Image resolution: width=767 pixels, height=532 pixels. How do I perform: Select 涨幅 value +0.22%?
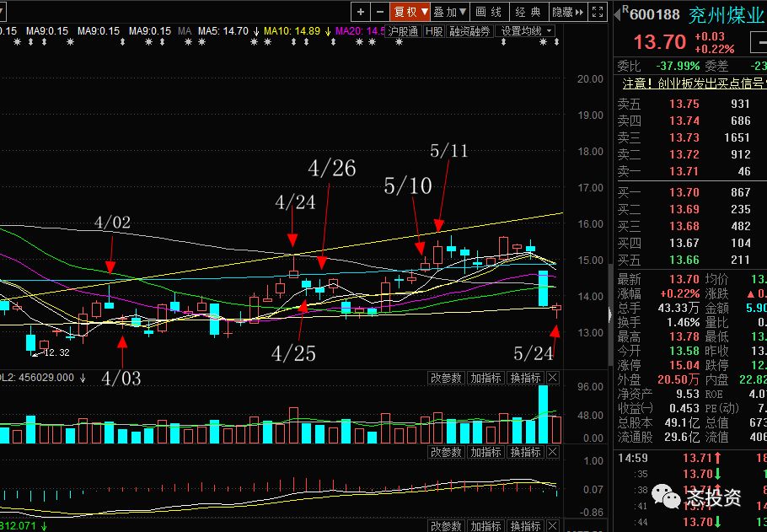coord(679,293)
